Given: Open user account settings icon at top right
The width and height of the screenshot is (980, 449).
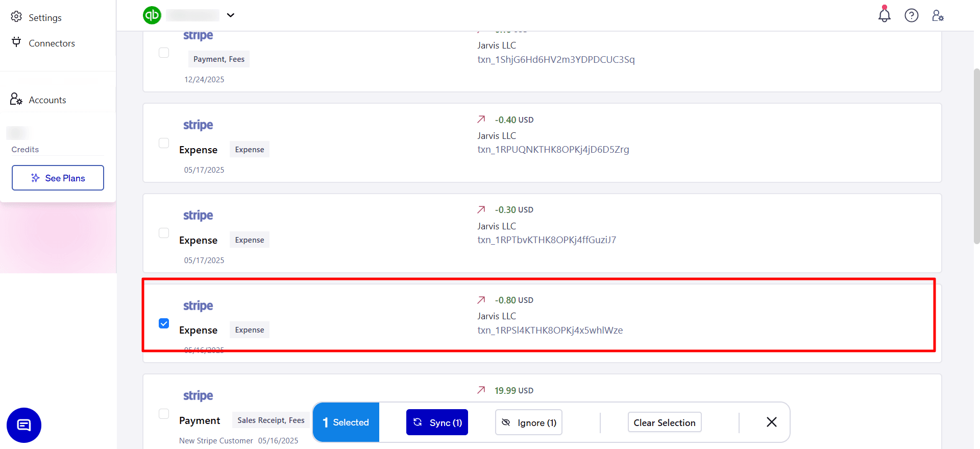Looking at the screenshot, I should (x=938, y=15).
